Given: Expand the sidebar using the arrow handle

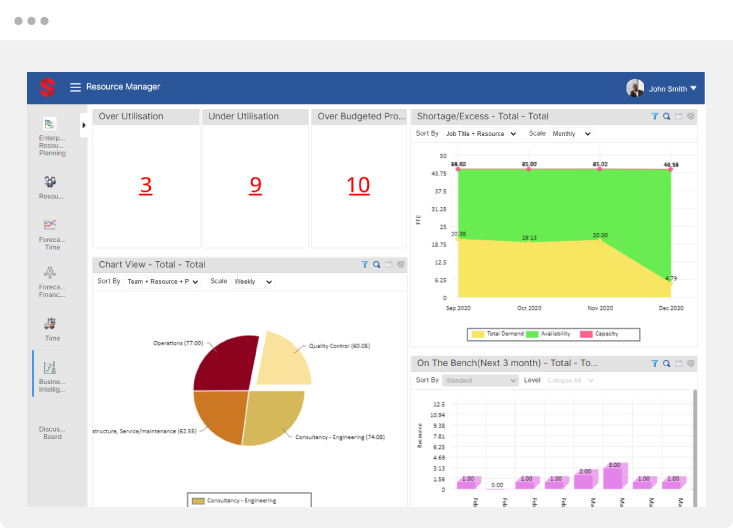Looking at the screenshot, I should (84, 125).
